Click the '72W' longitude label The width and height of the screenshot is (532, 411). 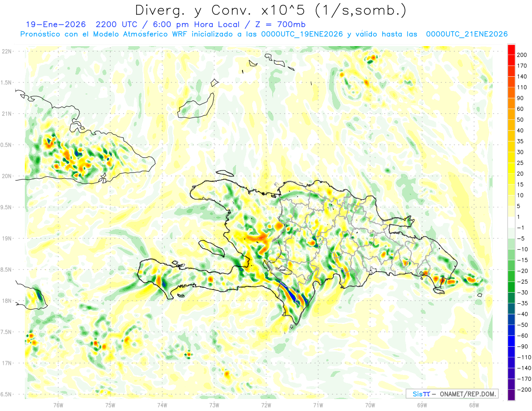(266, 405)
